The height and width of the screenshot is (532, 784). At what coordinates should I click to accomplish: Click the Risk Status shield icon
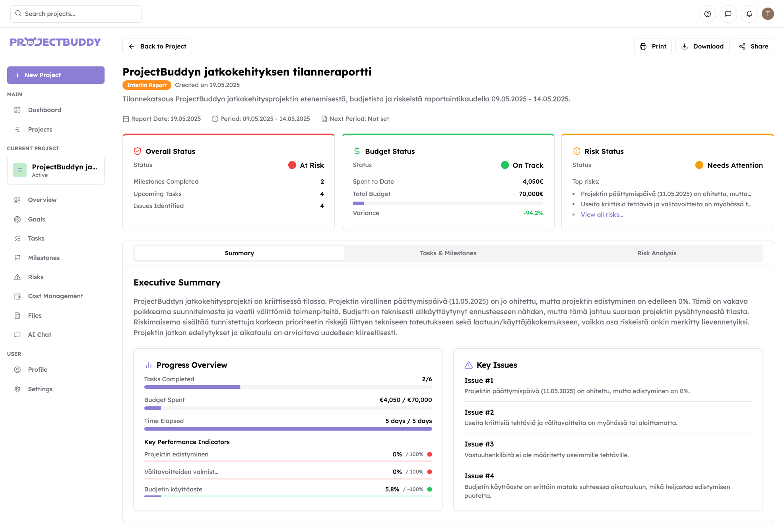point(576,151)
